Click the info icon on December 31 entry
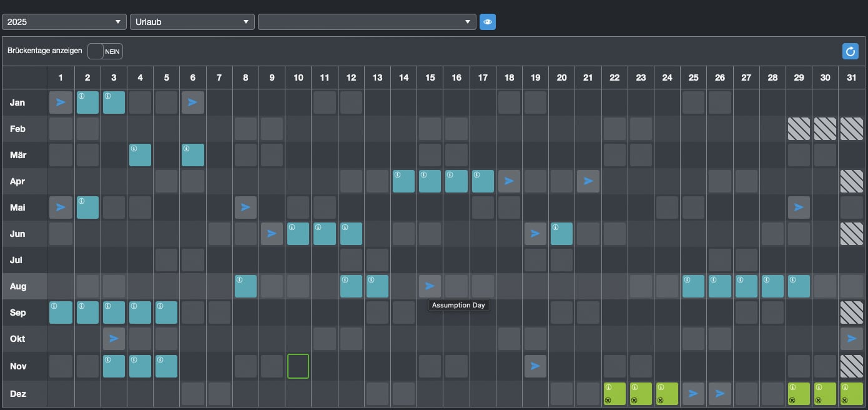The image size is (868, 410). point(845,387)
